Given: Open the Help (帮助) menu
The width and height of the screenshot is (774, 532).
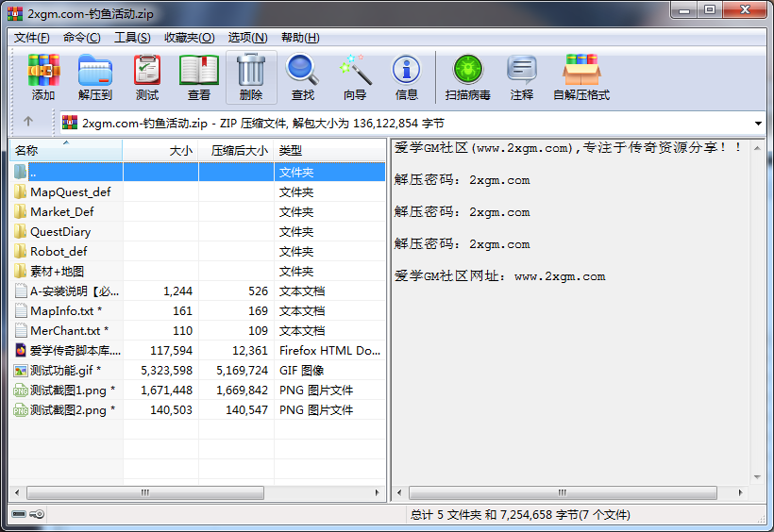Looking at the screenshot, I should point(300,38).
